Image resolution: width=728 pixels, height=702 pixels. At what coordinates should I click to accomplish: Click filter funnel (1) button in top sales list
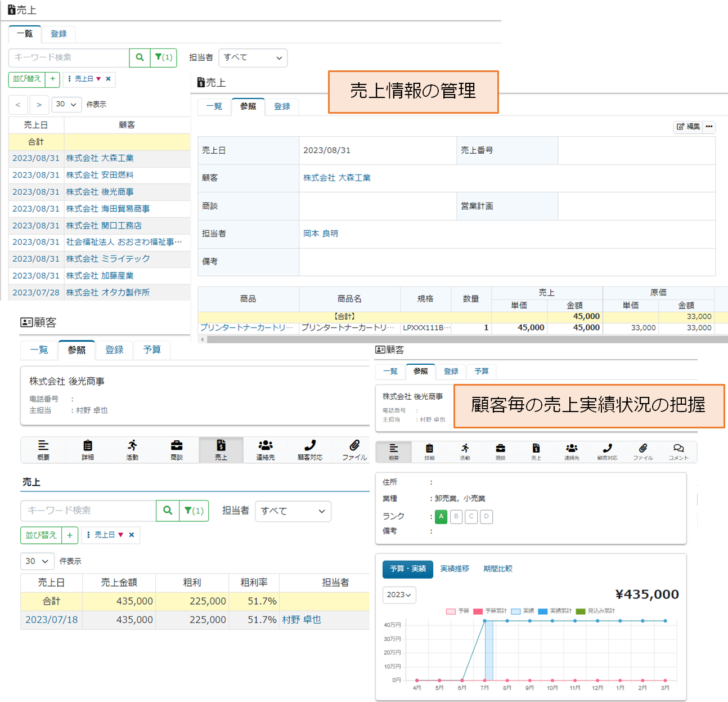click(x=164, y=57)
